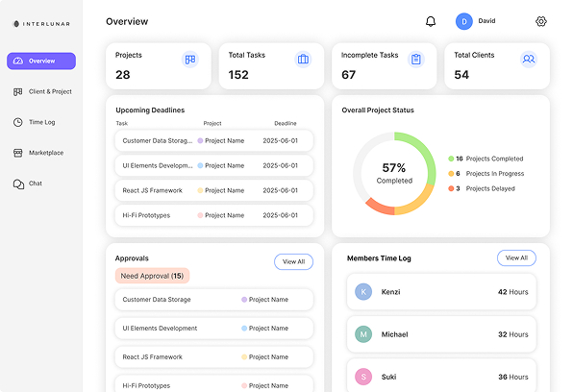Viewport: 573px width, 392px height.
Task: Click the Overview dashboard gauge icon
Action: pyautogui.click(x=18, y=61)
